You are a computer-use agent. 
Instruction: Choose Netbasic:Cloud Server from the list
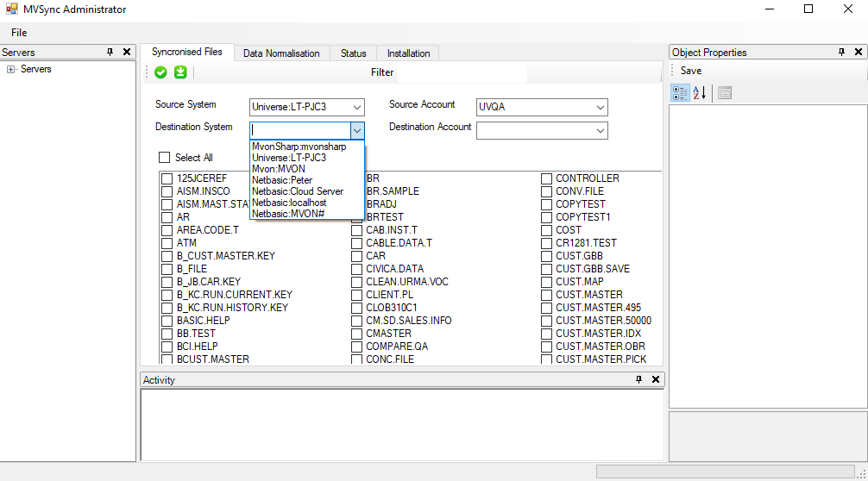coord(307,191)
